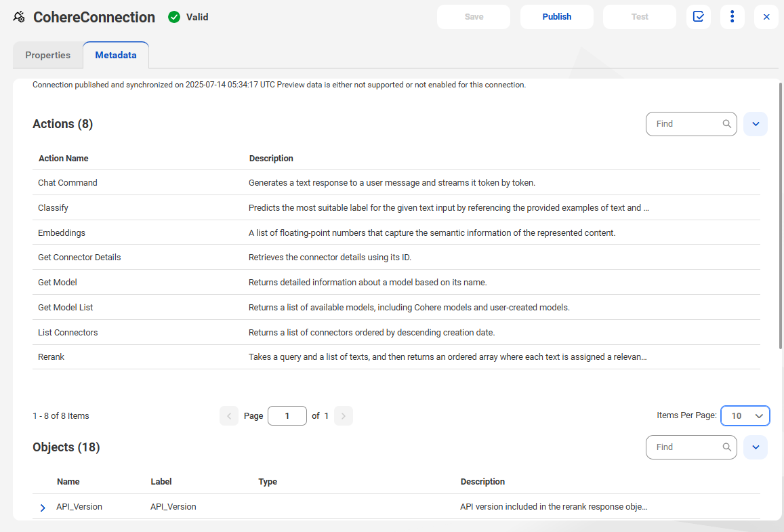The width and height of the screenshot is (784, 532).
Task: Click the Chat Command description text
Action: point(392,183)
